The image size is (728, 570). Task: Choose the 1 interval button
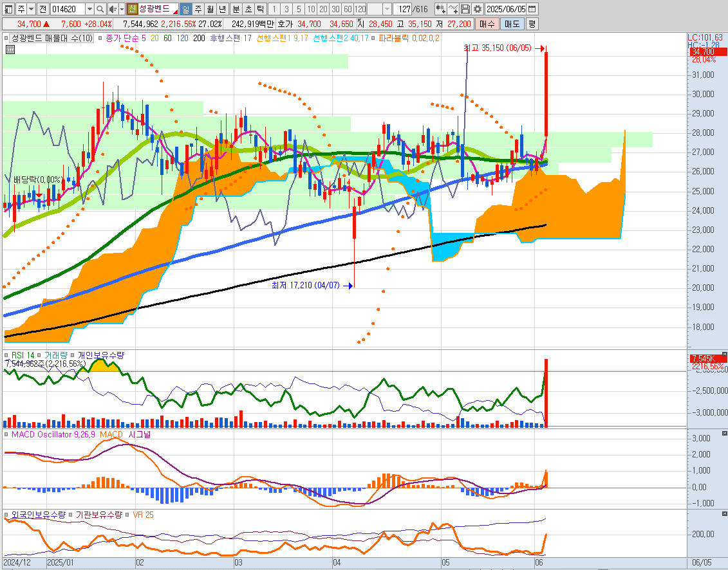click(274, 9)
